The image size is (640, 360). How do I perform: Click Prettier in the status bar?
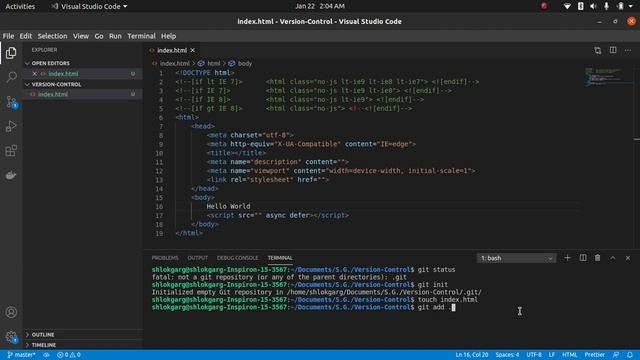(x=594, y=355)
